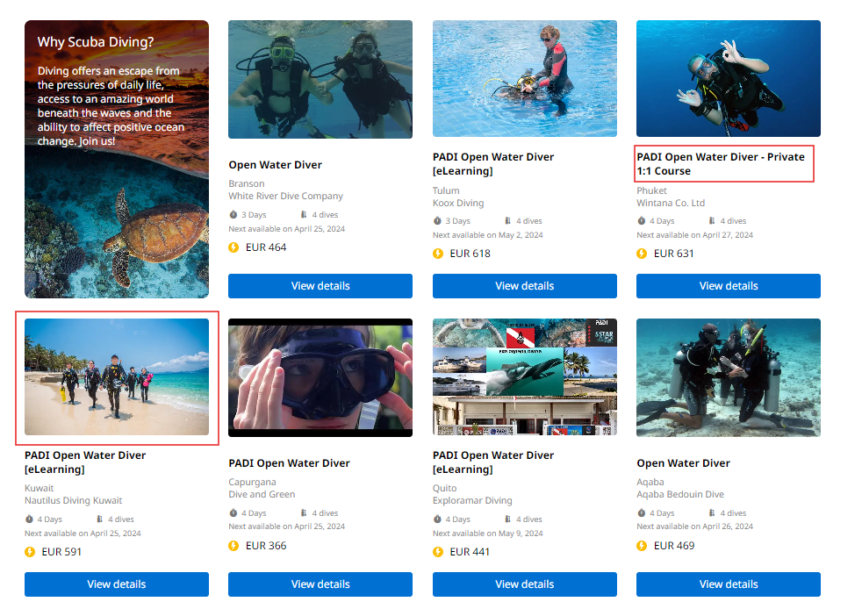Open the Why Scuba Diving turtle banner

pos(117,159)
